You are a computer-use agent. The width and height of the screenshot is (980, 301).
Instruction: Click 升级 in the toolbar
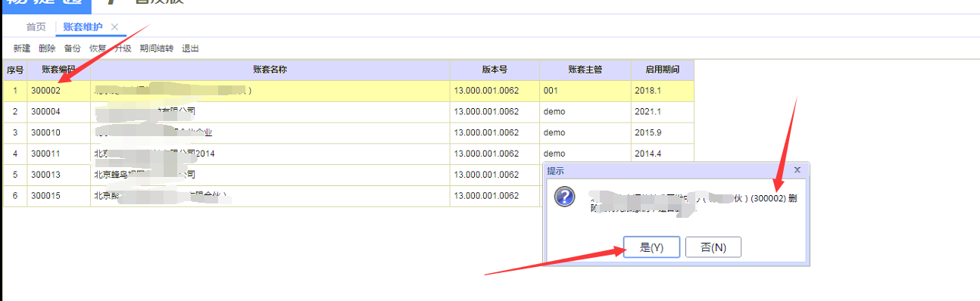point(123,48)
